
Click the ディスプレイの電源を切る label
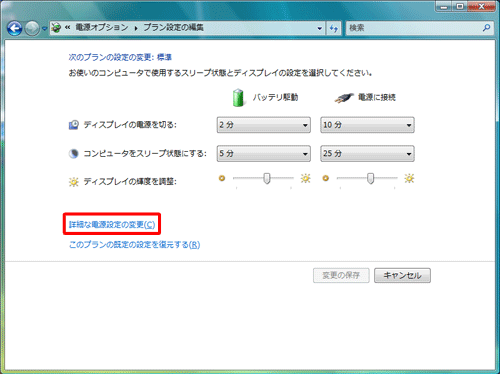(130, 125)
